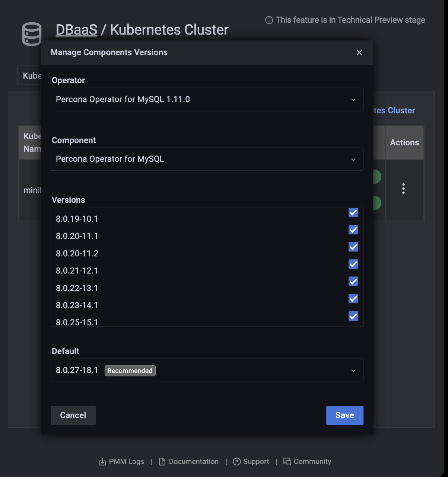Close the Manage Components Versions dialog
The height and width of the screenshot is (477, 448).
tap(359, 53)
